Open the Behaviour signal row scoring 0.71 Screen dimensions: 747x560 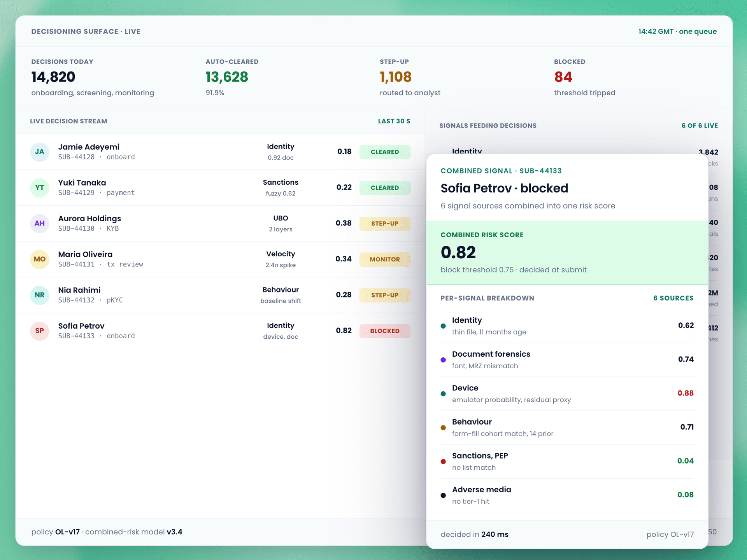567,427
